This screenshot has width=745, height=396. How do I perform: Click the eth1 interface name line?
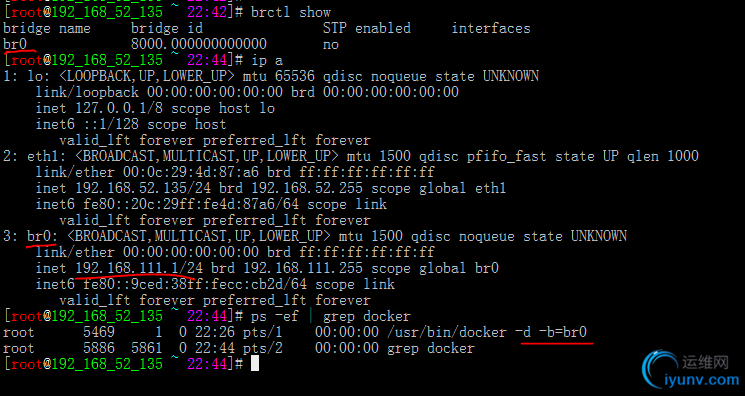point(351,156)
